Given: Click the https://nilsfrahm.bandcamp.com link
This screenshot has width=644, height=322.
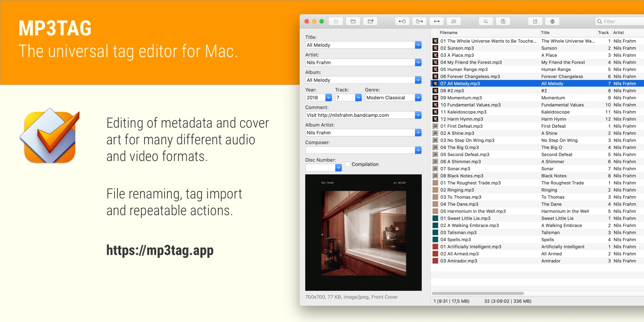Looking at the screenshot, I should (x=360, y=115).
